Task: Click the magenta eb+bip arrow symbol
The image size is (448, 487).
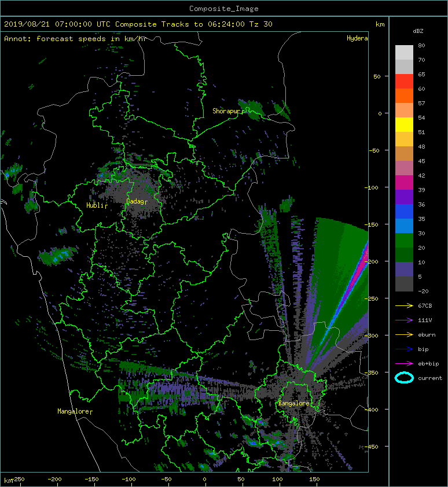Action: coord(404,363)
